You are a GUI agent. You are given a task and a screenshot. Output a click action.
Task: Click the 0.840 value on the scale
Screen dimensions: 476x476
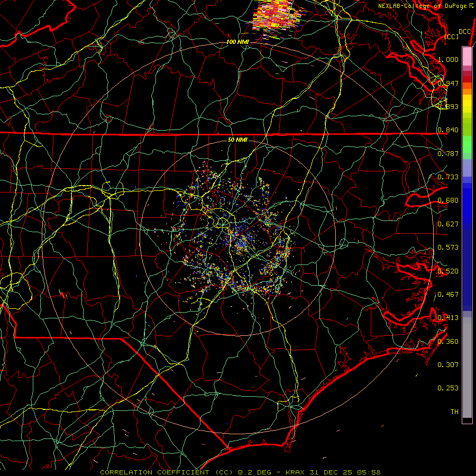pyautogui.click(x=448, y=130)
